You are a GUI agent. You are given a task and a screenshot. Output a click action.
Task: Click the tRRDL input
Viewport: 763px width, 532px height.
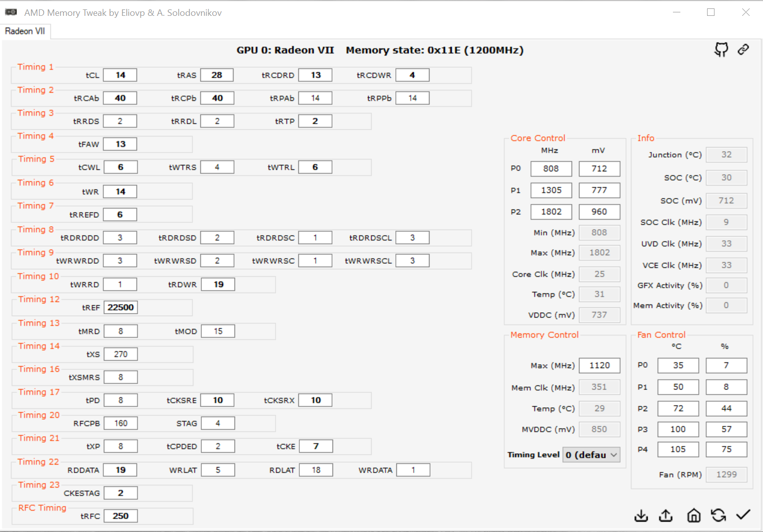click(217, 121)
